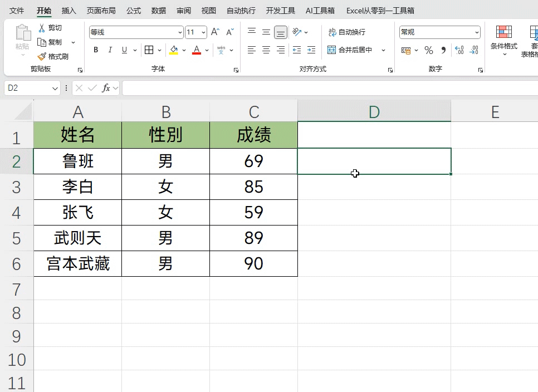Toggle underline formatting
Screen dimensions: 538x392
click(x=124, y=50)
